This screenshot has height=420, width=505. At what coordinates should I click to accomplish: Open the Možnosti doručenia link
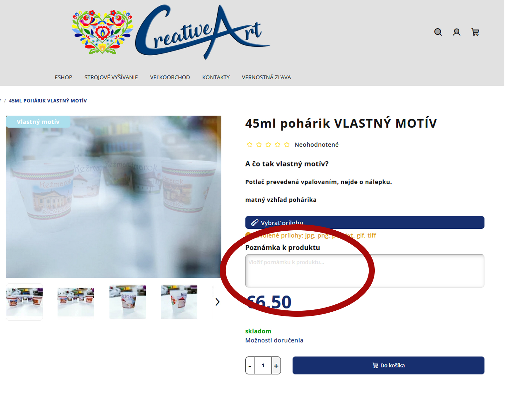click(x=274, y=340)
